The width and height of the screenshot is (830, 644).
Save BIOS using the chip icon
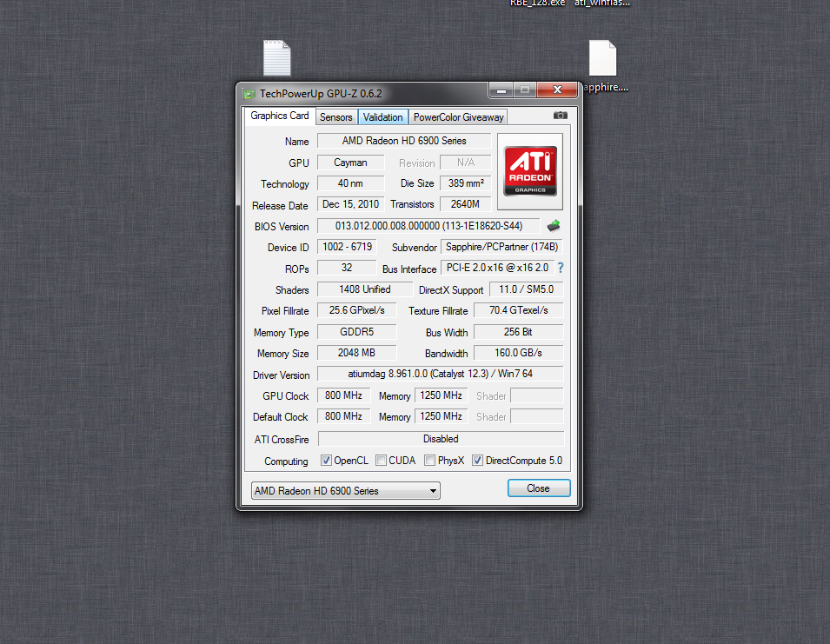click(554, 226)
